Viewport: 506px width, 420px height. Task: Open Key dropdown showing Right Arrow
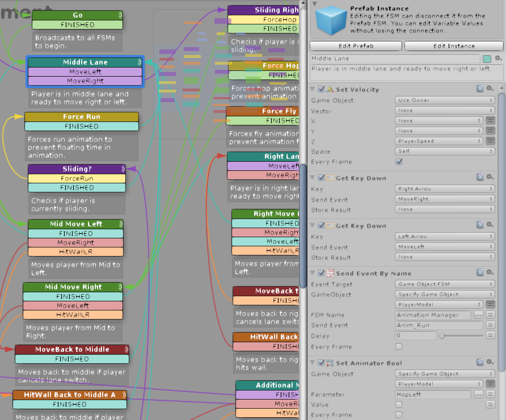pyautogui.click(x=445, y=189)
